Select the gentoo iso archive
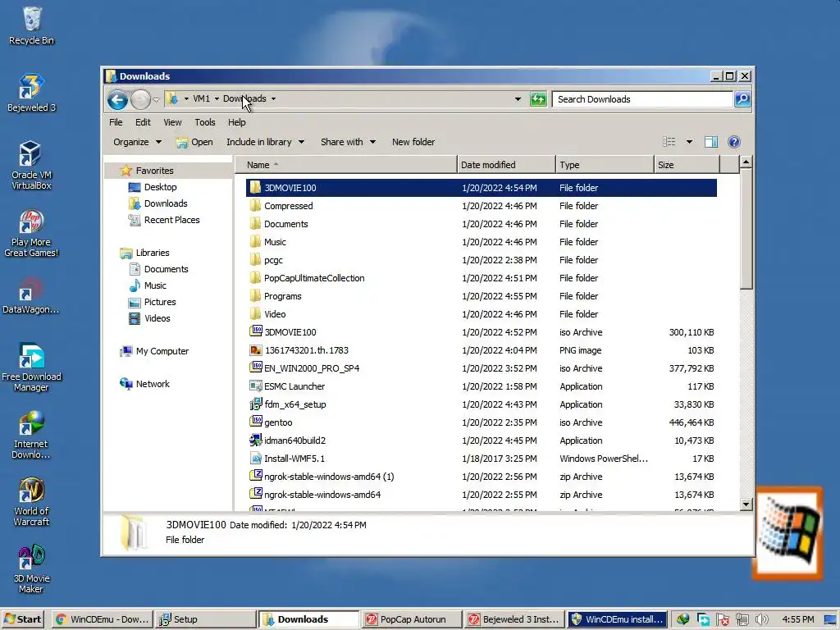This screenshot has height=630, width=840. pyautogui.click(x=481, y=422)
